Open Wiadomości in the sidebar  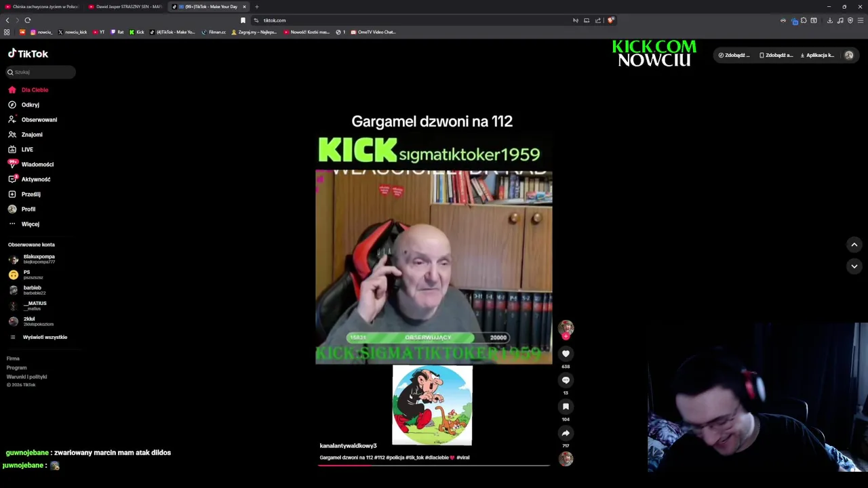pyautogui.click(x=31, y=165)
